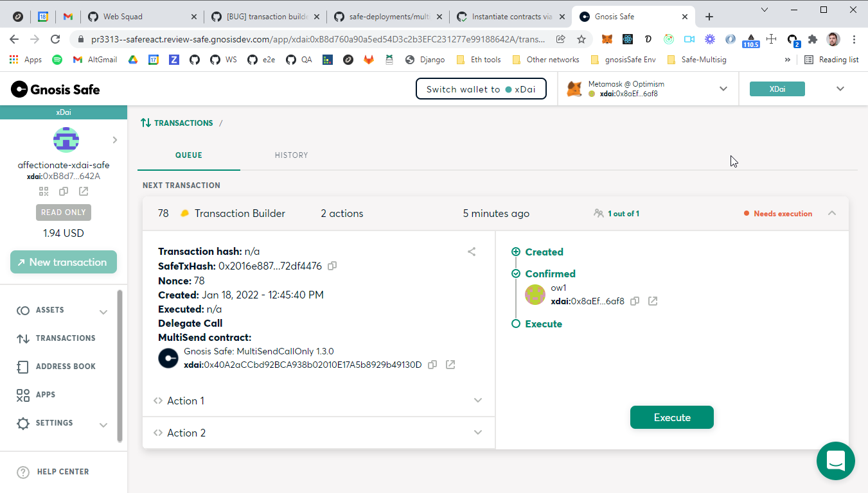Click the New transaction button
The height and width of the screenshot is (493, 868).
(x=64, y=262)
